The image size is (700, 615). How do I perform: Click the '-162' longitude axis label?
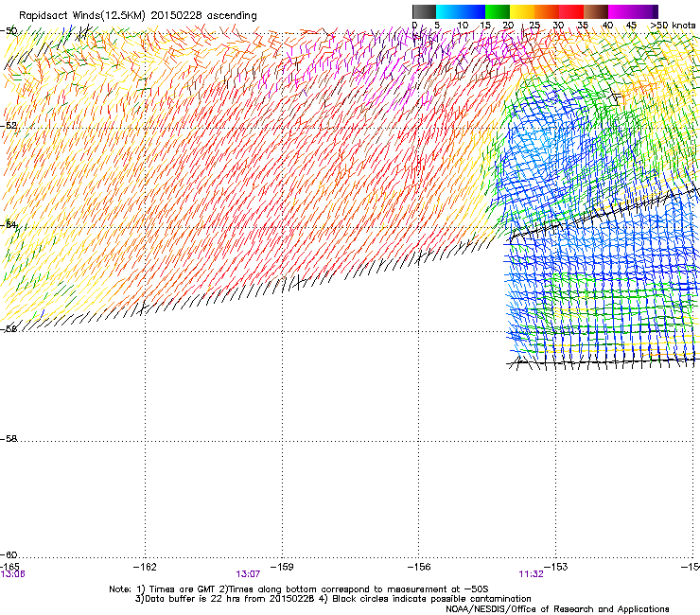pos(145,567)
